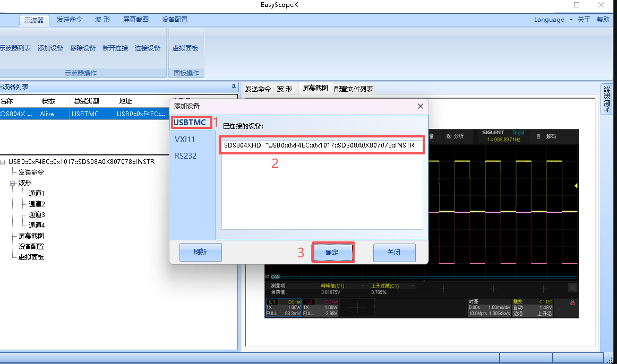Screen dimensions: 617x364
Task: Click the 分析 icon in scope screenshot
Action: tap(455, 136)
